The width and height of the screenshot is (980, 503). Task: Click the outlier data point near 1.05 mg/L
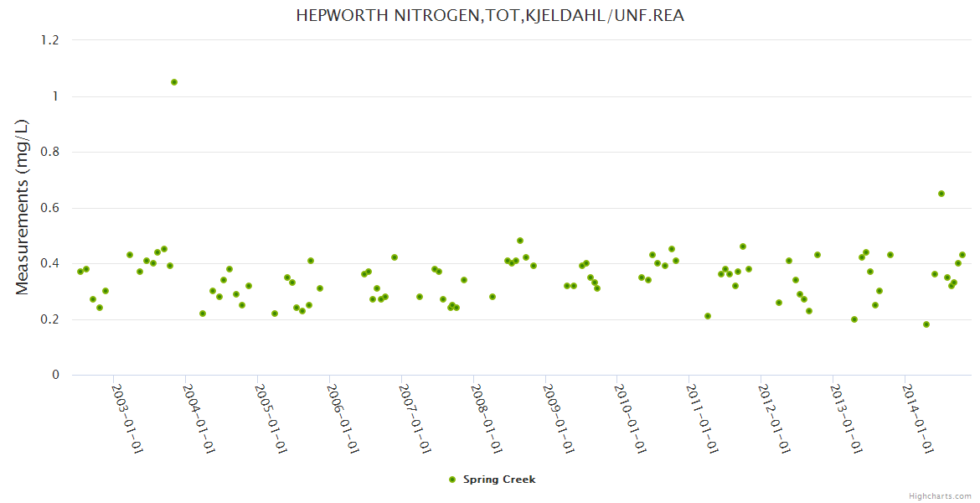[x=174, y=82]
